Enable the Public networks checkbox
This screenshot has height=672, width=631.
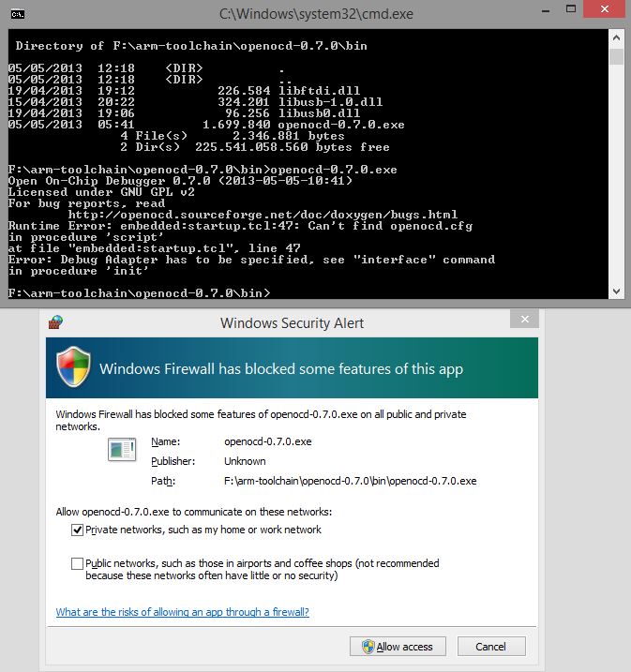(x=77, y=563)
